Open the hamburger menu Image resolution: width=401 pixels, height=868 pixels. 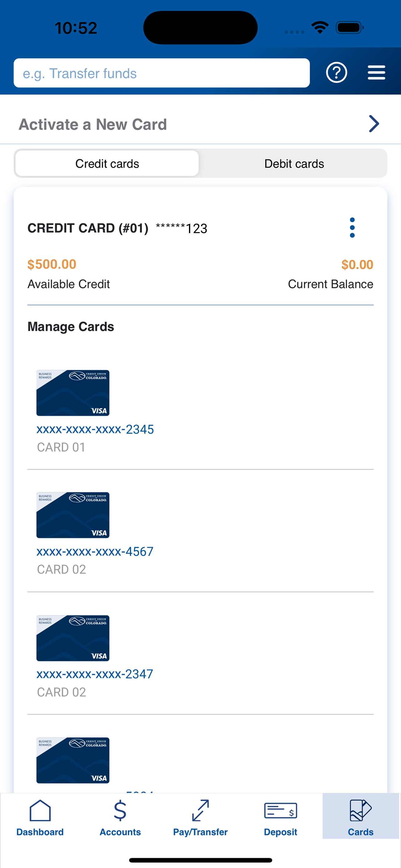pos(376,72)
